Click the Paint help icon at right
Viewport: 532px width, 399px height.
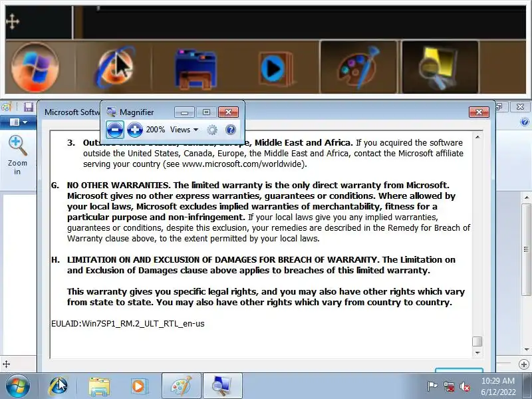(x=525, y=122)
